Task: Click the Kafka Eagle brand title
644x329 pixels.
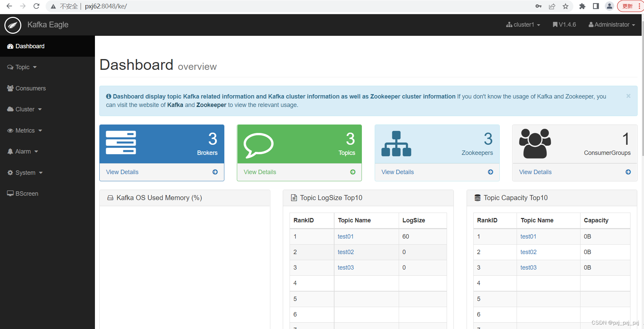Action: [48, 25]
